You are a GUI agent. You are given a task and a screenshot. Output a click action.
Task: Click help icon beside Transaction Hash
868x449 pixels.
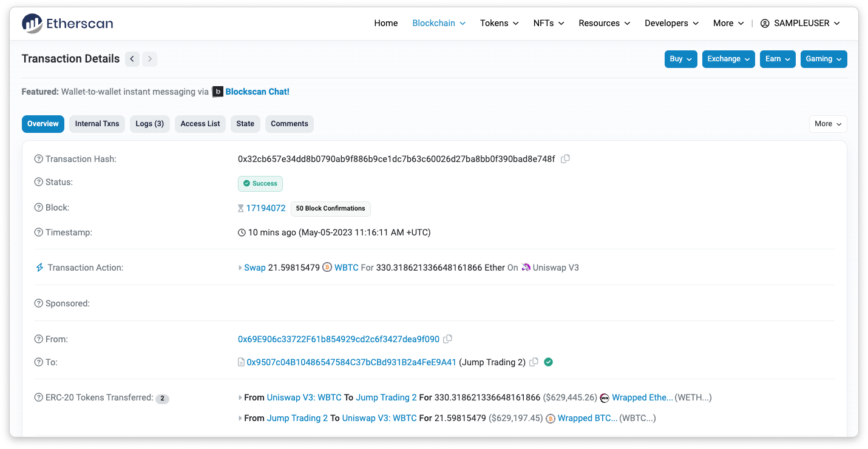click(x=39, y=159)
